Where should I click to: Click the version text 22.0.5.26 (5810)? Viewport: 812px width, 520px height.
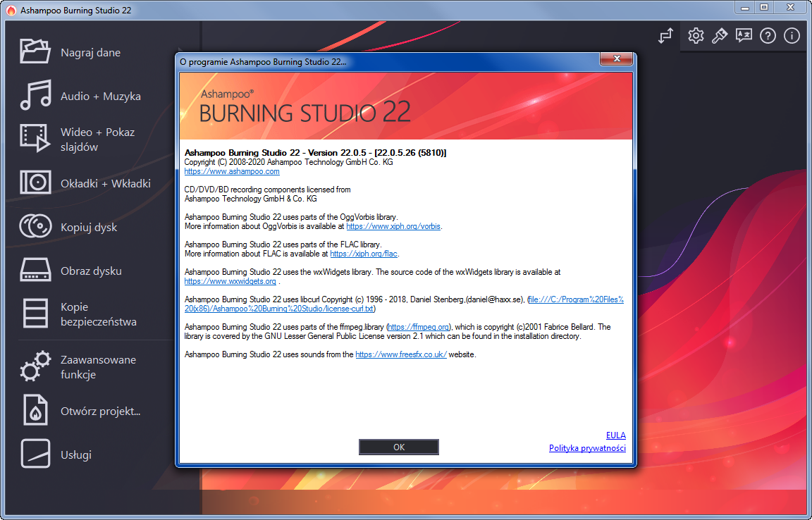[410, 153]
